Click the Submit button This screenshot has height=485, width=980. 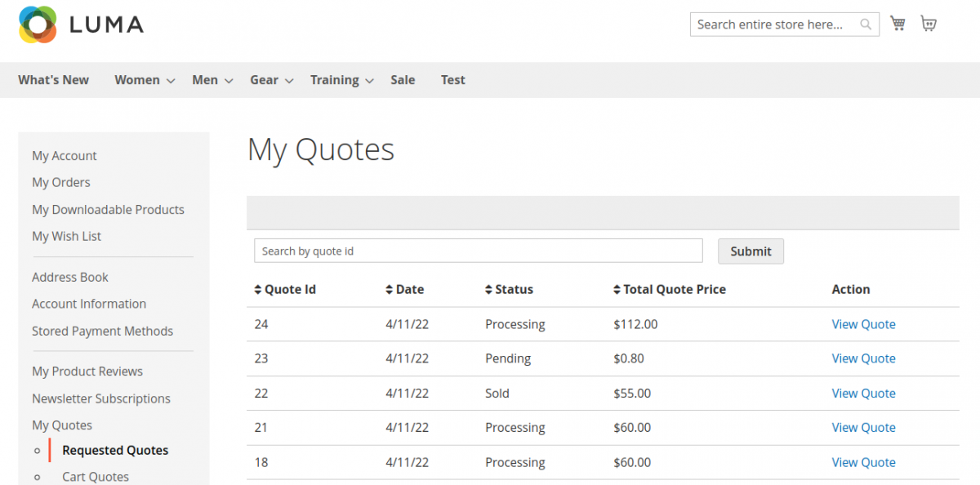[751, 251]
